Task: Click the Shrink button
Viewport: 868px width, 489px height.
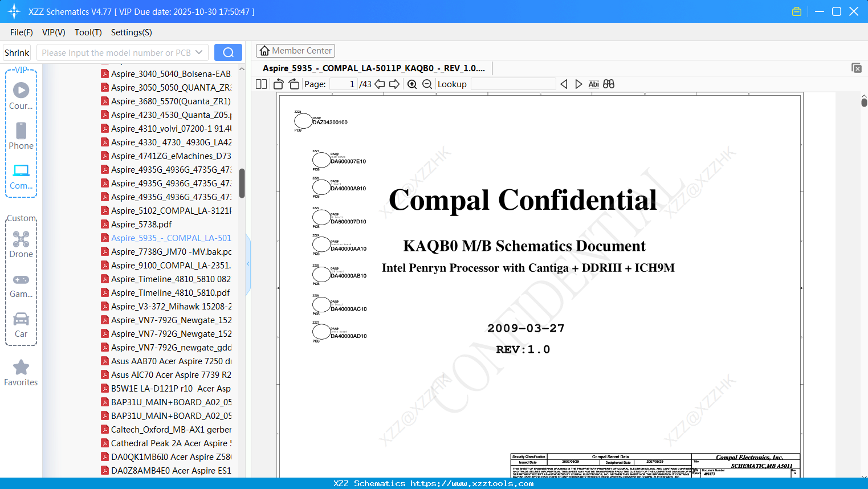Action: click(17, 52)
